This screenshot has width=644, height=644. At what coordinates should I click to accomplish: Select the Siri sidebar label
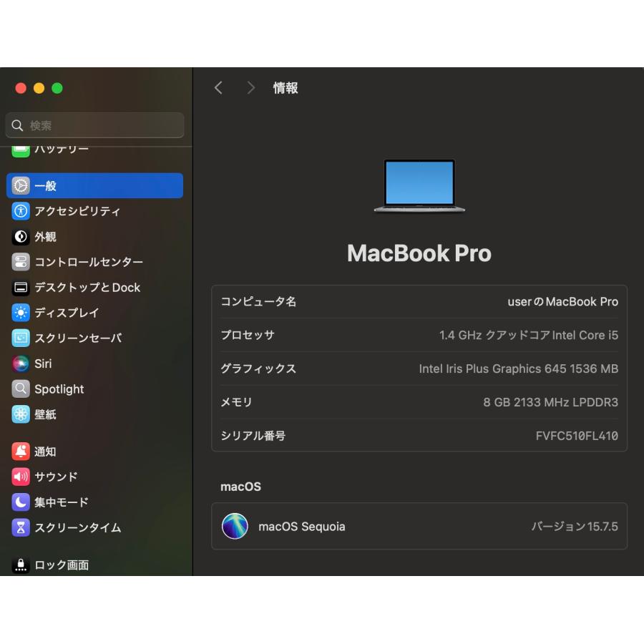click(43, 364)
